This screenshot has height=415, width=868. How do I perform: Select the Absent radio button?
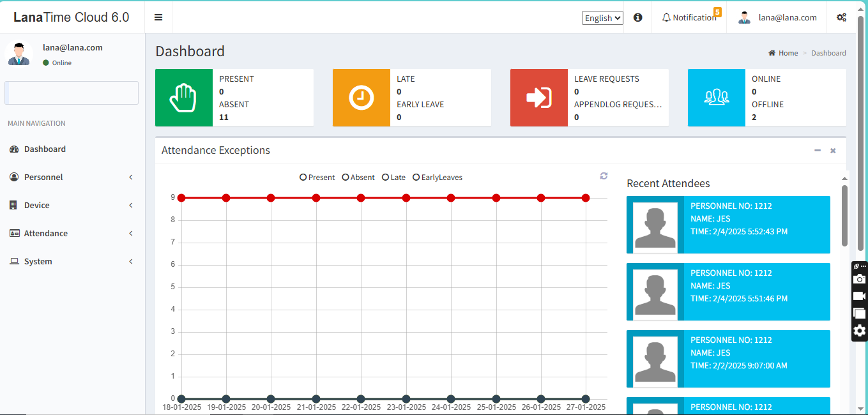pyautogui.click(x=346, y=177)
